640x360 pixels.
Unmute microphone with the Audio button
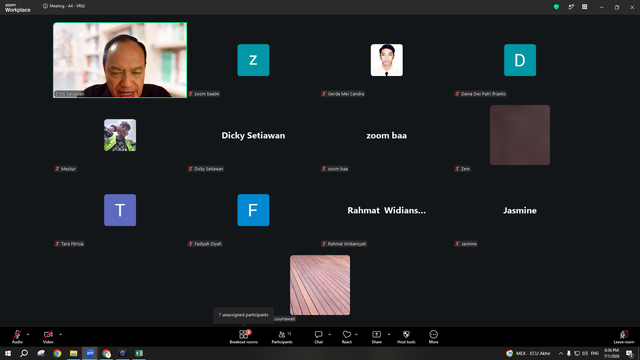(17, 336)
